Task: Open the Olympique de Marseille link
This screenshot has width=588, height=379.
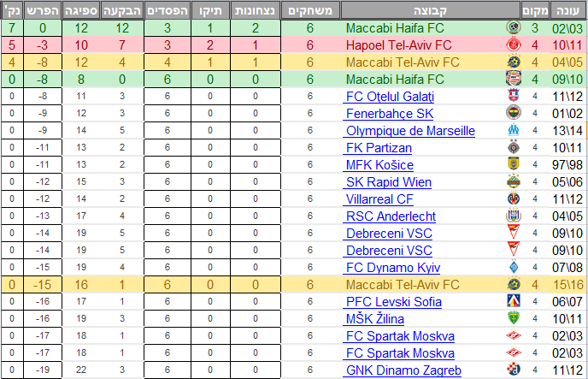Action: click(409, 130)
